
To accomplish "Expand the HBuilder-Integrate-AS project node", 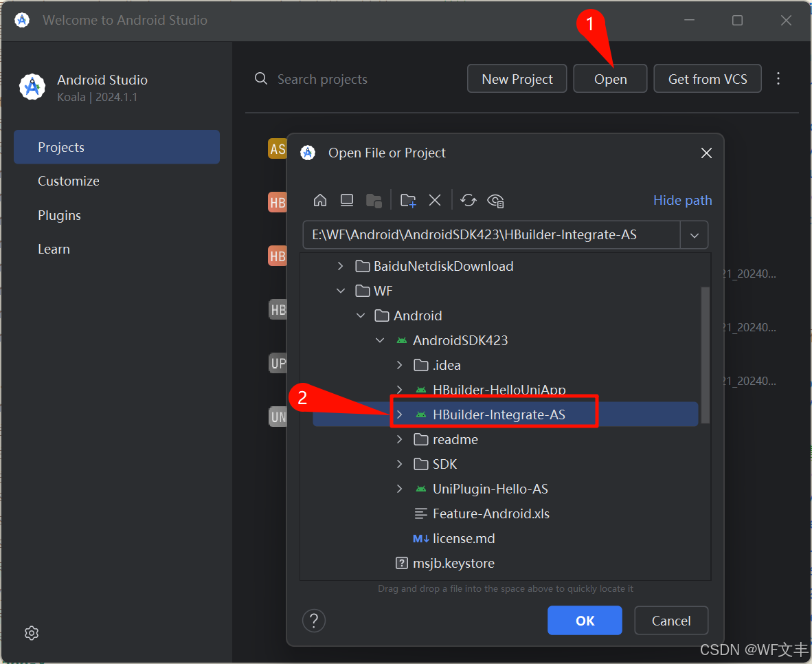I will [399, 414].
